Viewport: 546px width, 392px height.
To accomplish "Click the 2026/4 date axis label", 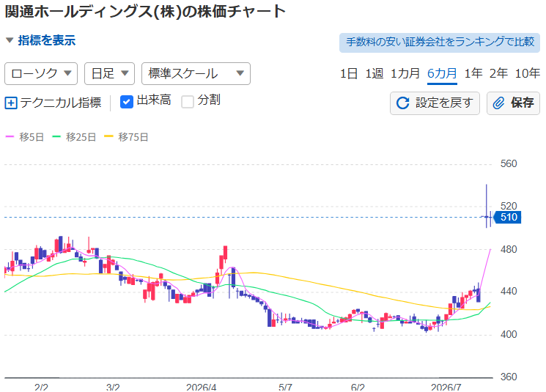I will (x=202, y=387).
